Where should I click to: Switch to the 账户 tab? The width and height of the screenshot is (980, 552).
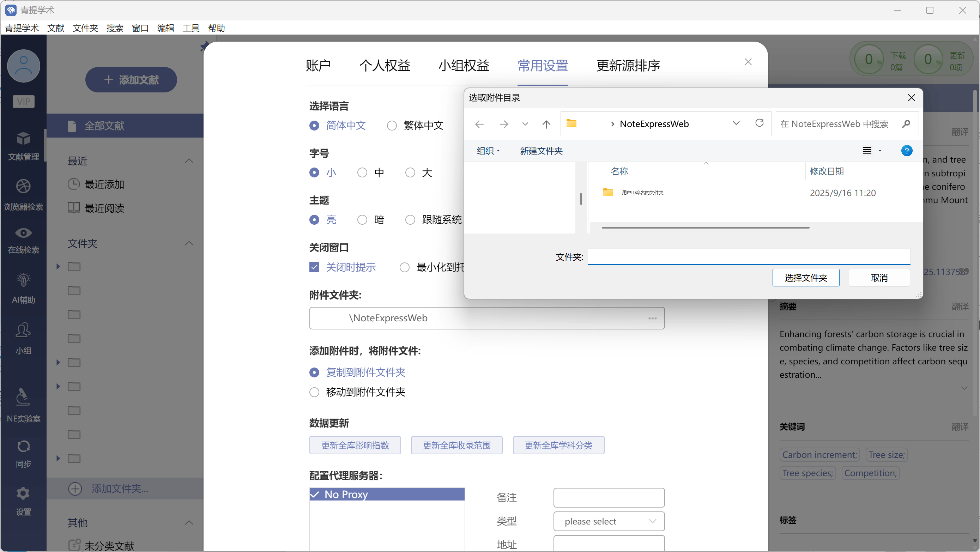pyautogui.click(x=318, y=66)
